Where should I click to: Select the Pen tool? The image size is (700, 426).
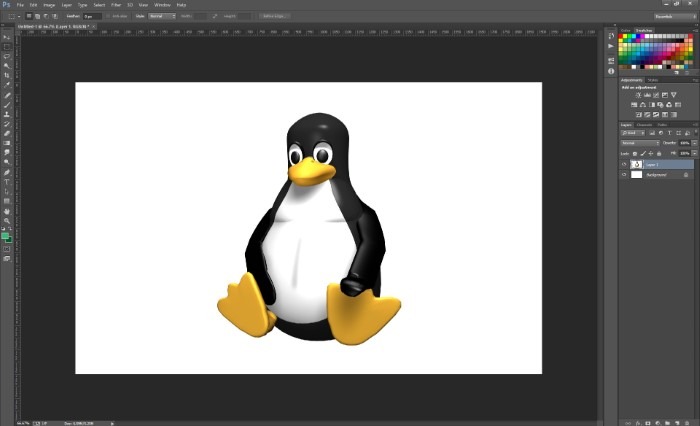[x=6, y=172]
